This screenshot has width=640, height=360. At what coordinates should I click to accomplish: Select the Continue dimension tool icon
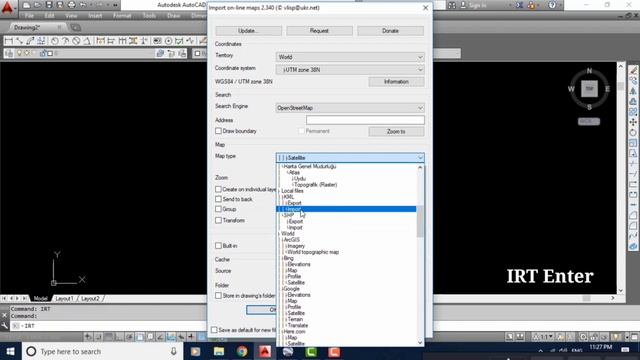pyautogui.click(x=122, y=41)
